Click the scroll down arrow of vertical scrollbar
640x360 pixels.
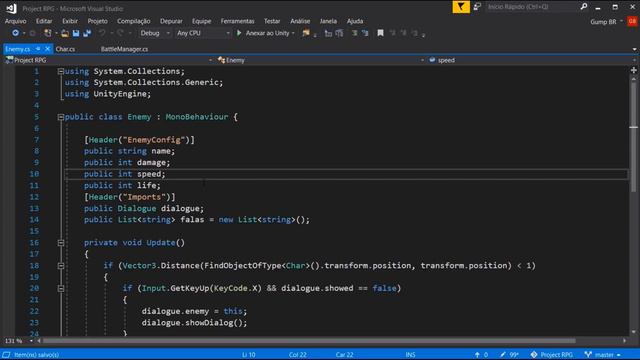click(x=633, y=332)
